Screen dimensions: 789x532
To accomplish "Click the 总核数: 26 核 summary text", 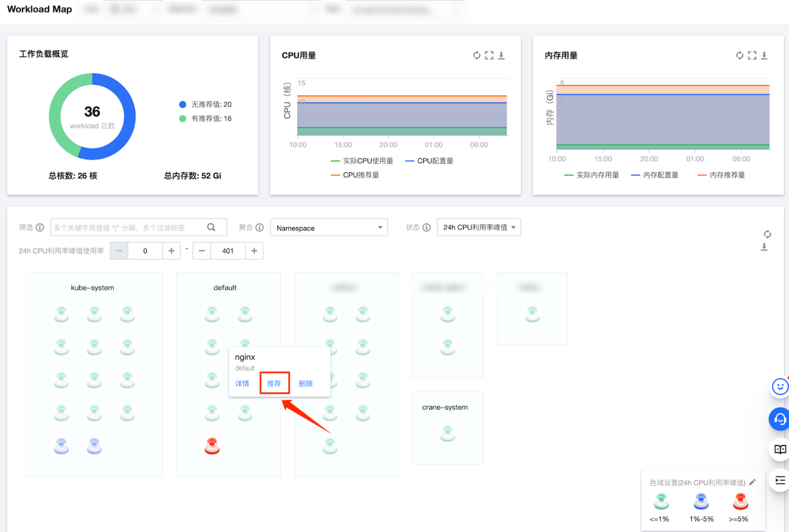I will pos(73,176).
